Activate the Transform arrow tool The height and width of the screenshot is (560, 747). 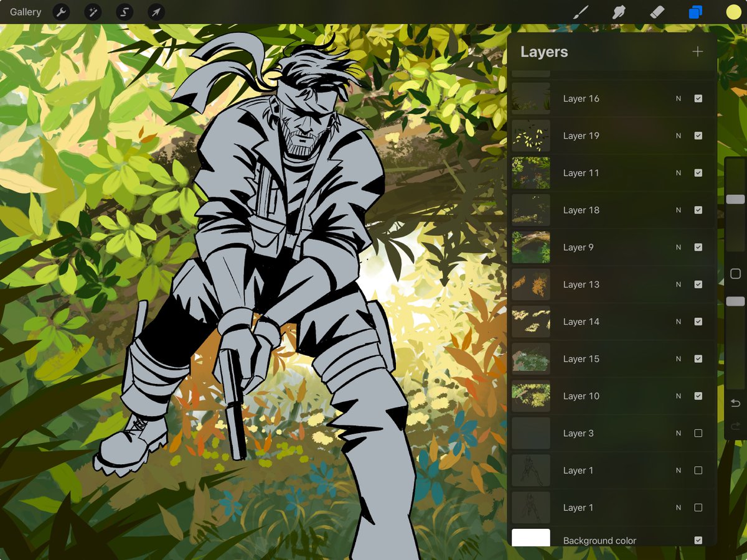click(156, 12)
